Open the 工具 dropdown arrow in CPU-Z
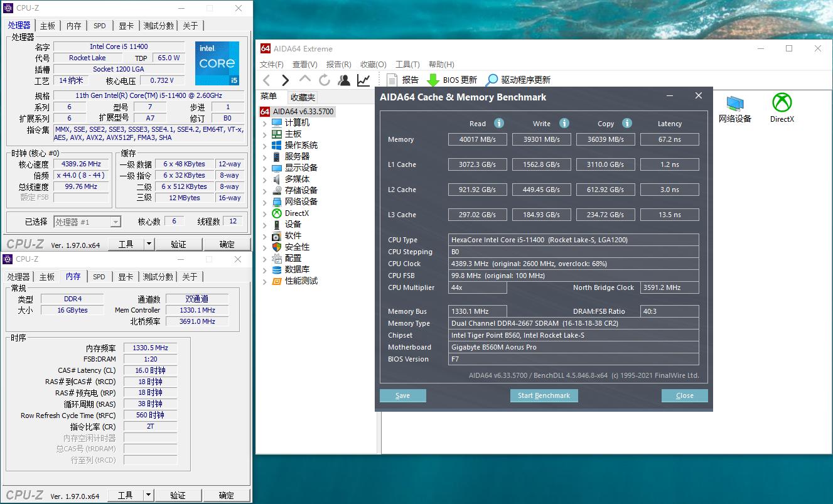Viewport: 833px width, 504px height. [149, 244]
